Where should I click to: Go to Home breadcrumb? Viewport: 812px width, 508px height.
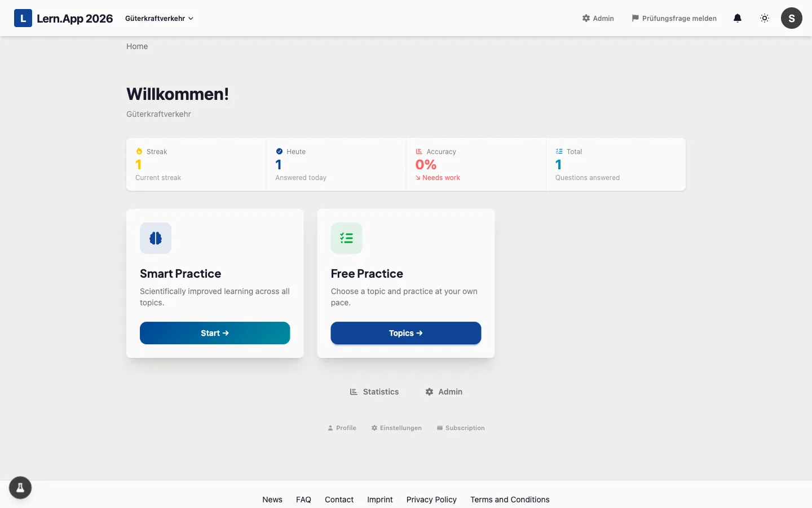137,46
